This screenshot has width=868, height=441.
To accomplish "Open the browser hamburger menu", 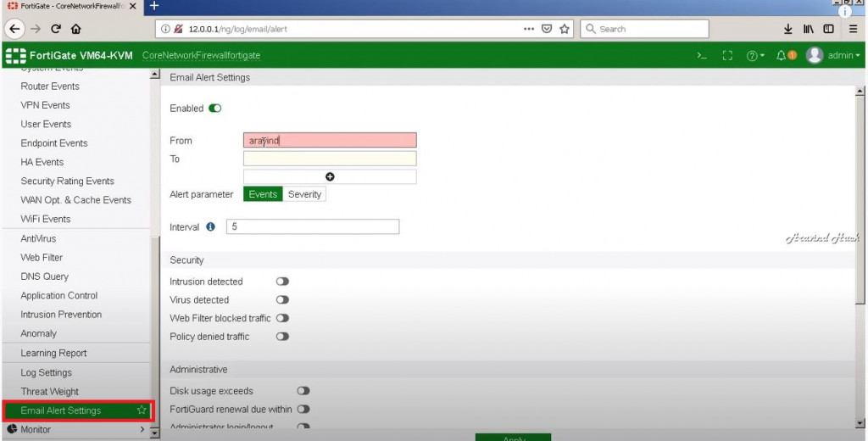I will point(853,29).
